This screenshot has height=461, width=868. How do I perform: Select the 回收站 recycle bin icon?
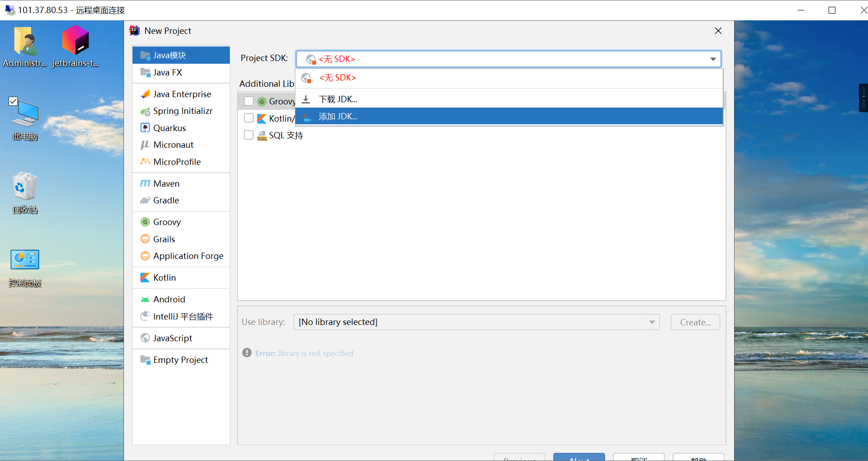click(25, 193)
